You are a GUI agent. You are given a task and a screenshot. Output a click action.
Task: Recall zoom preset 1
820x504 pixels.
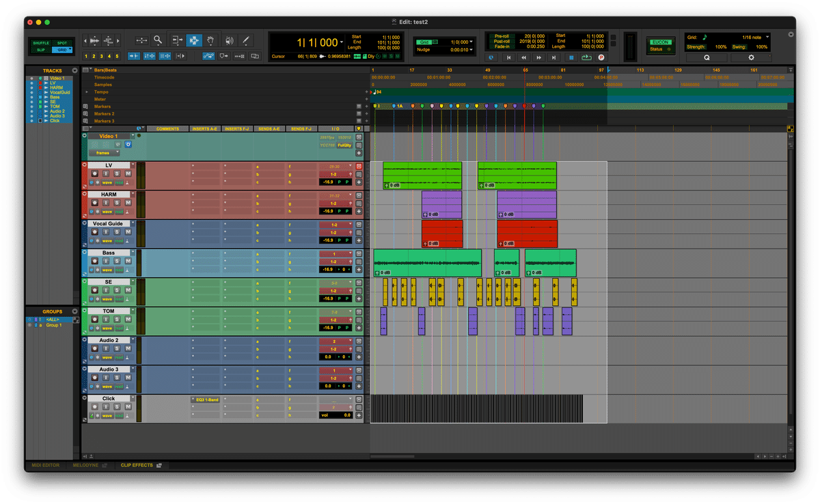point(86,56)
